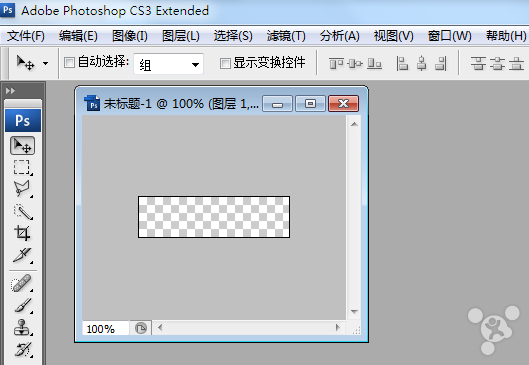Select the History Brush tool
This screenshot has width=529, height=365.
(x=22, y=349)
